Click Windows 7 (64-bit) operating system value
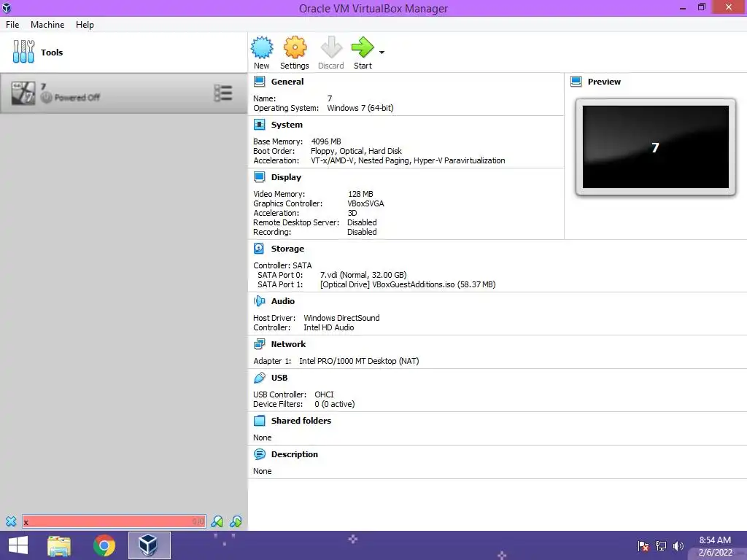This screenshot has width=747, height=560. pos(360,108)
